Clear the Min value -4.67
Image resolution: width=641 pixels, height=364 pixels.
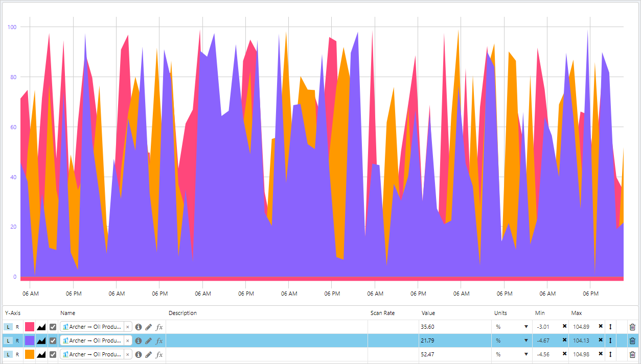click(564, 341)
